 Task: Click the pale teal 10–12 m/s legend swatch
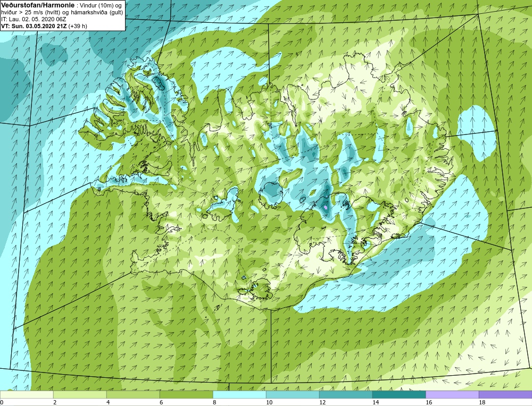click(293, 395)
